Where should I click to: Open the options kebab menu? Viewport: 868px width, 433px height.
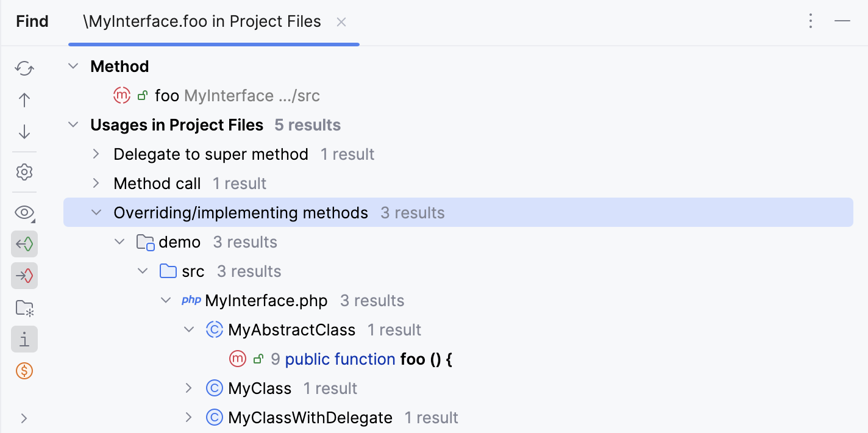(x=811, y=21)
